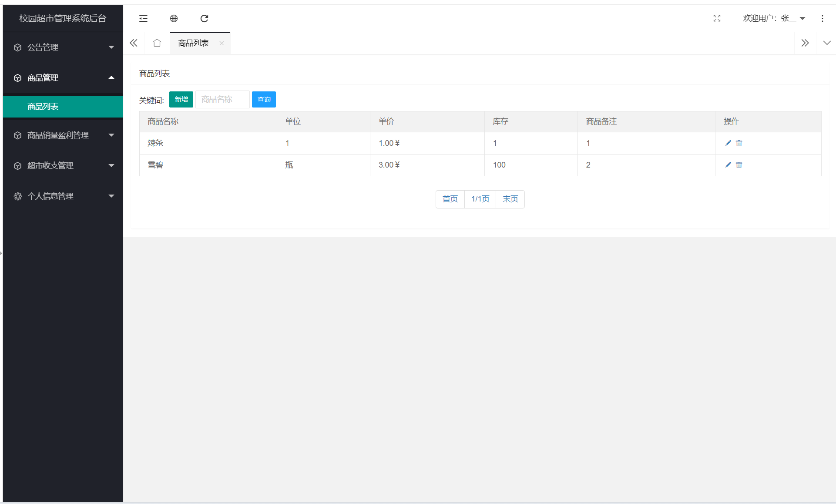
Task: Open tab options chevron-down dropdown
Action: [826, 43]
